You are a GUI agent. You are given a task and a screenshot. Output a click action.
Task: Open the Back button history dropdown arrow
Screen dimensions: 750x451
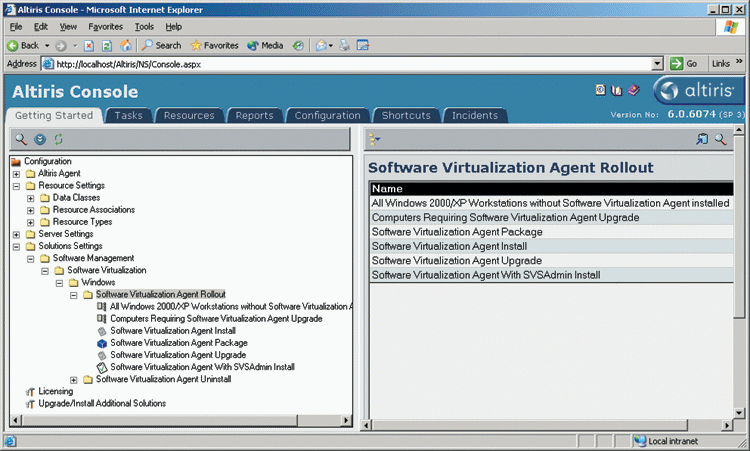(47, 45)
